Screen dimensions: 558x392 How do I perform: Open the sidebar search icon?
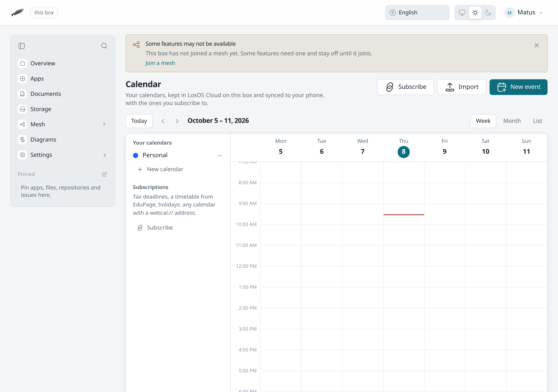104,46
